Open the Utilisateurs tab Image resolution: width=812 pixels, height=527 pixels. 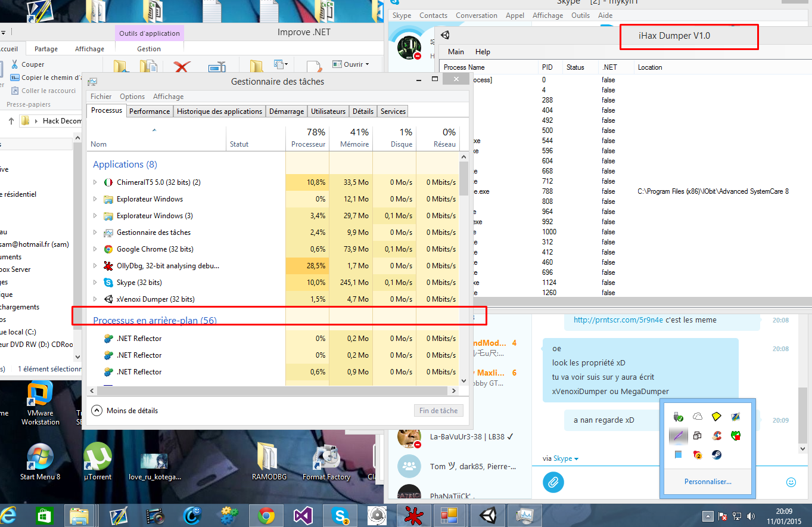click(x=328, y=111)
